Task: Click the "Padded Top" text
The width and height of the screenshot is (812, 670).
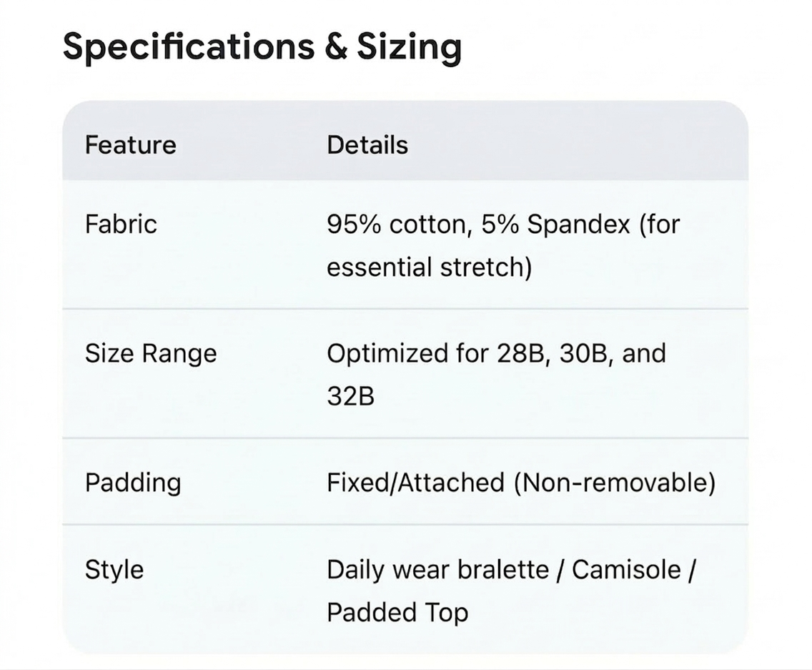Action: point(397,613)
